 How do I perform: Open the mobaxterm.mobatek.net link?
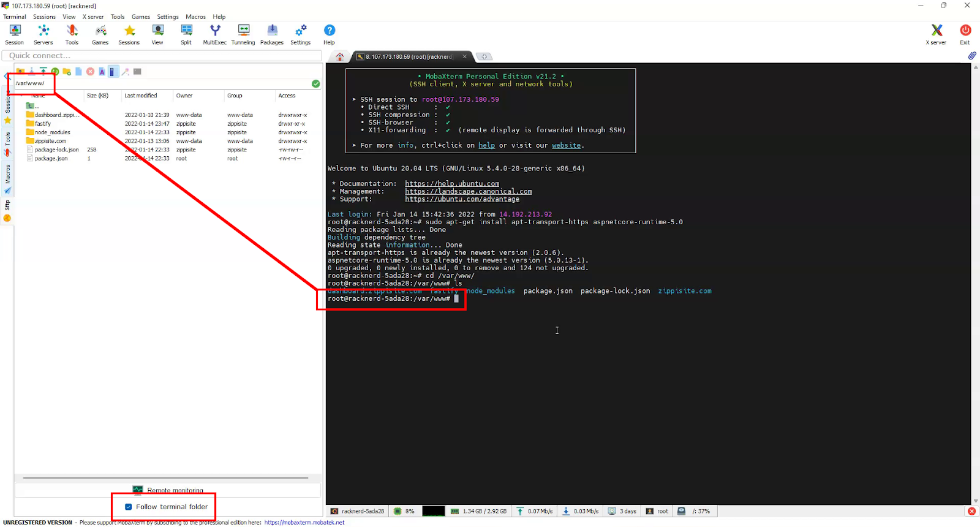(x=304, y=523)
